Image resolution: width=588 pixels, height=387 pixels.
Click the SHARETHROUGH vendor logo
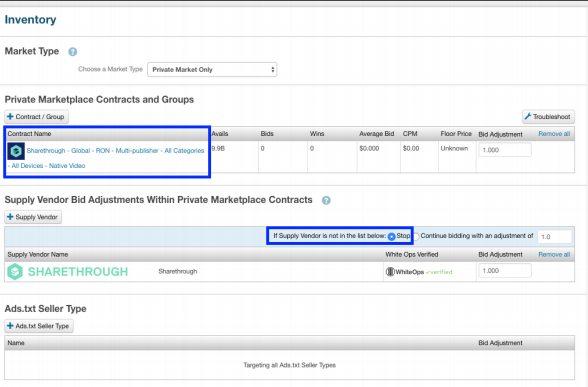click(68, 272)
